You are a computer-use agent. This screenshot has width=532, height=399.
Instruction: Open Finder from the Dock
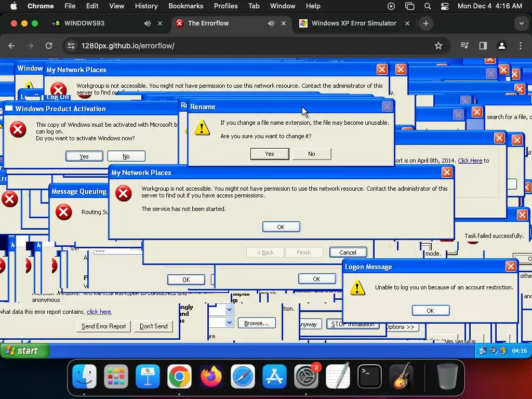coord(85,376)
